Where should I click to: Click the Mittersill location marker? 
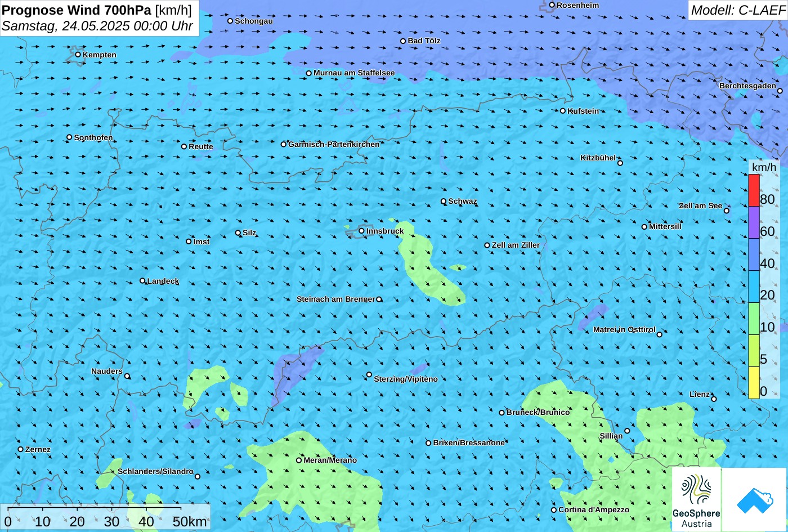point(644,227)
